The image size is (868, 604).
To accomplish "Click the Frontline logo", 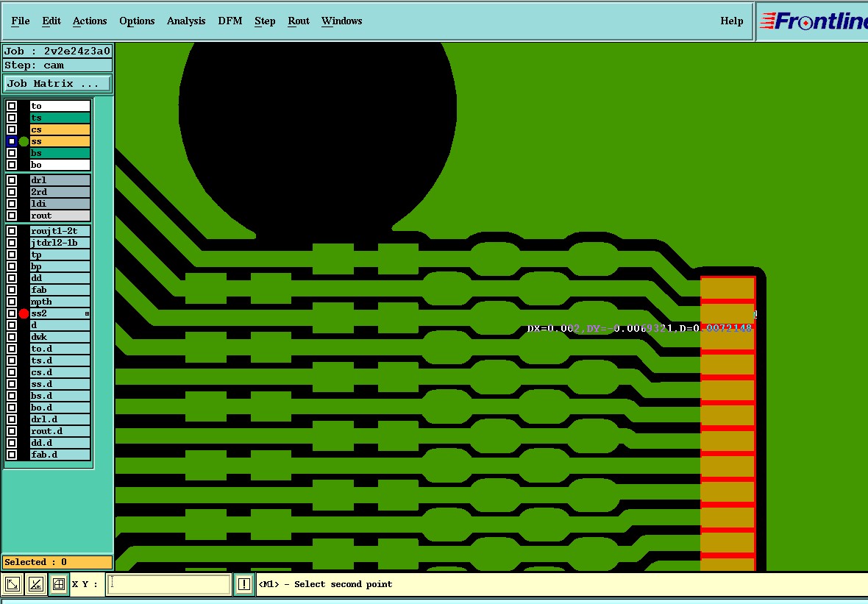I will pos(812,21).
